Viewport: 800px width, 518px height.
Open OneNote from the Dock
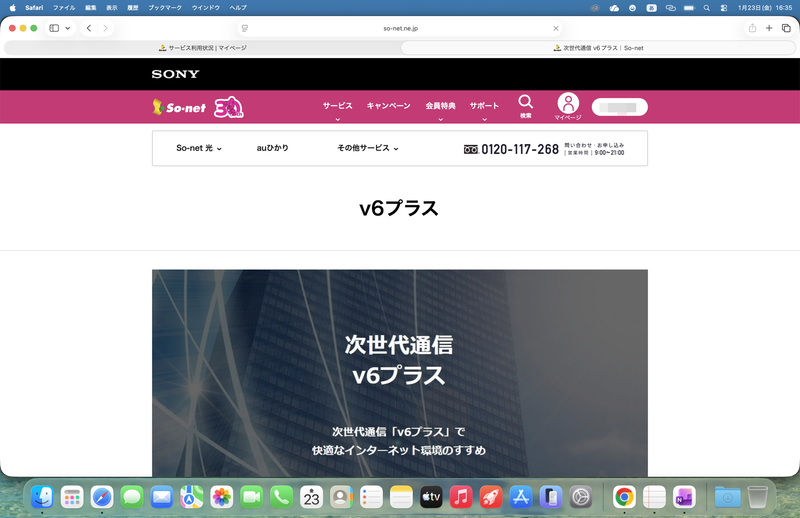point(684,497)
